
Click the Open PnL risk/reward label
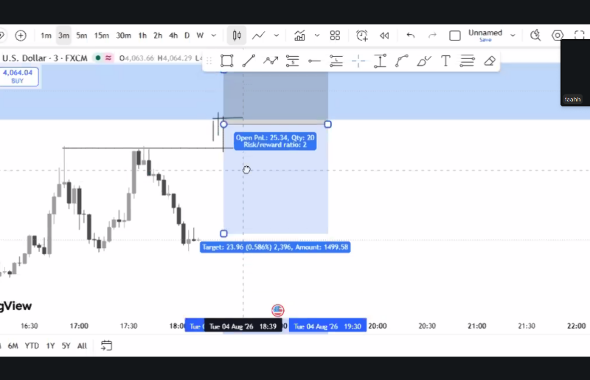pos(275,141)
